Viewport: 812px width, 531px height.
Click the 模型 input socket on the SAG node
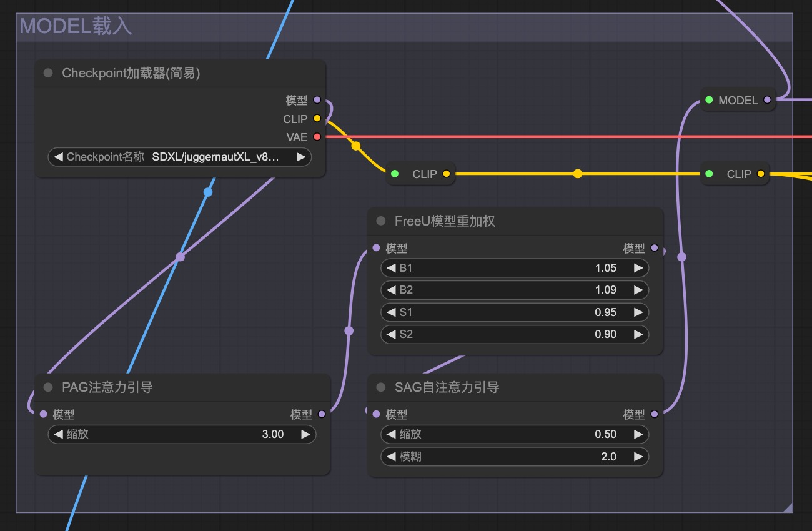(x=375, y=414)
